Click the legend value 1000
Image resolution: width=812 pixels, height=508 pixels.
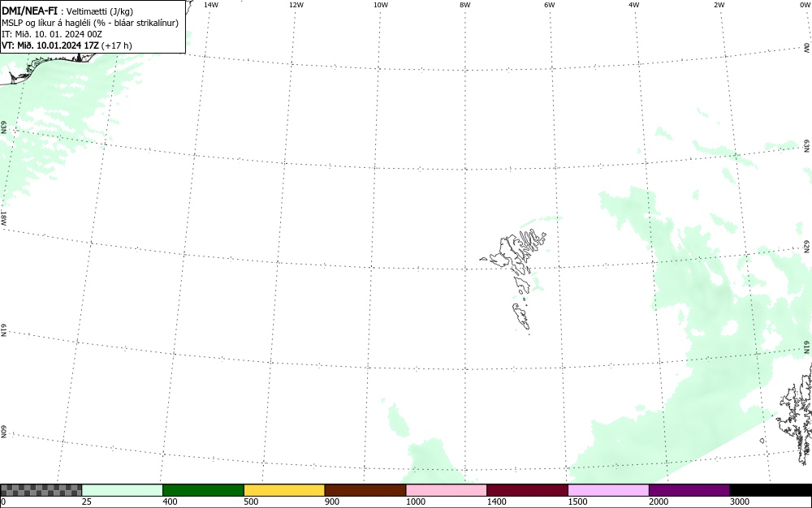(x=415, y=502)
